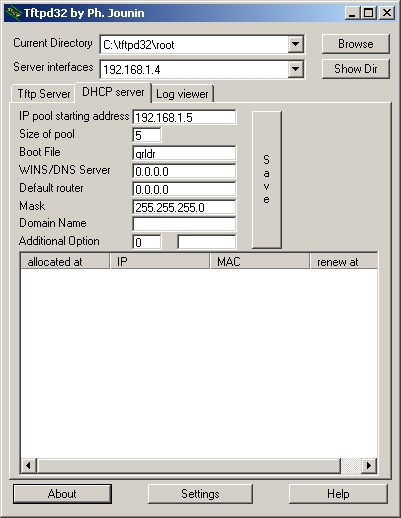Open the About dialog button
The image size is (401, 518).
pyautogui.click(x=62, y=494)
